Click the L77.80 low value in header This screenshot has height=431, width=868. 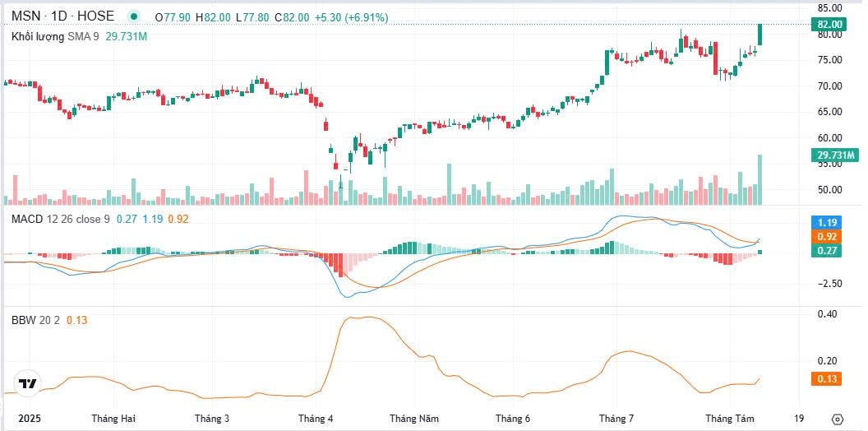pyautogui.click(x=252, y=18)
